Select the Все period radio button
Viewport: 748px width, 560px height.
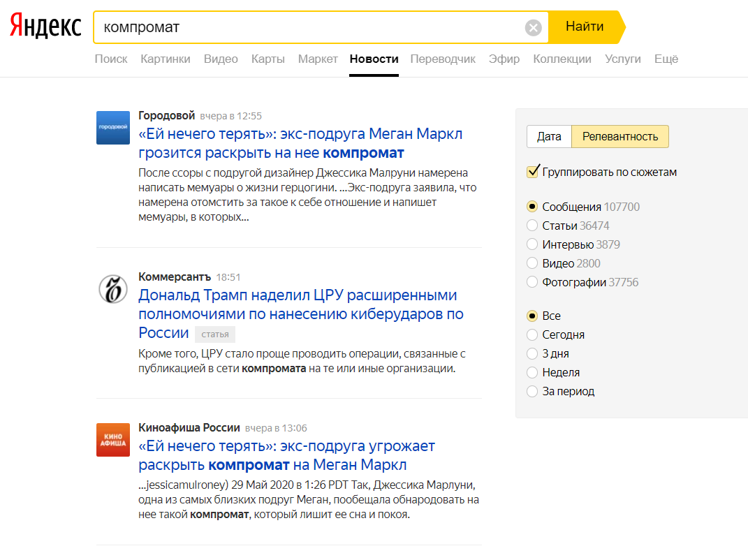(532, 316)
